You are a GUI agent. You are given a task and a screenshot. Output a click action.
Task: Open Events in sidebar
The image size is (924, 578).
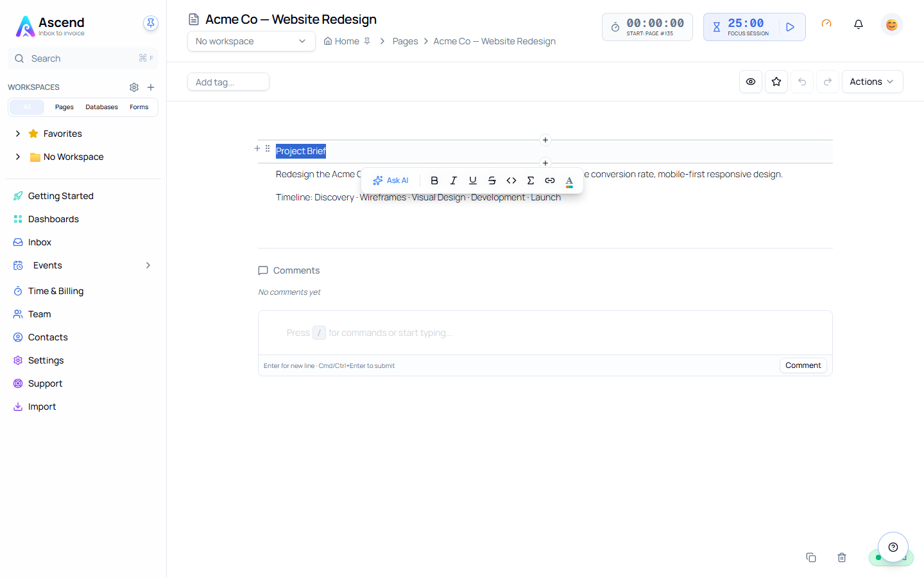[47, 265]
